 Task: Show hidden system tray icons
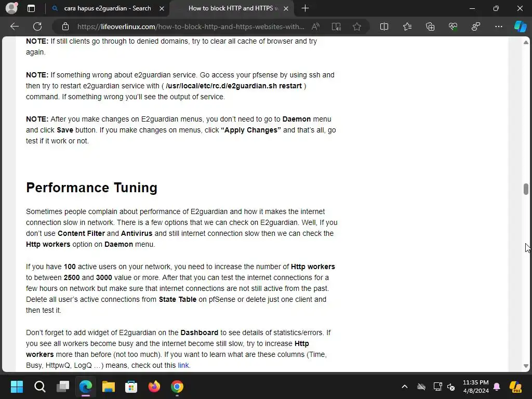(404, 387)
